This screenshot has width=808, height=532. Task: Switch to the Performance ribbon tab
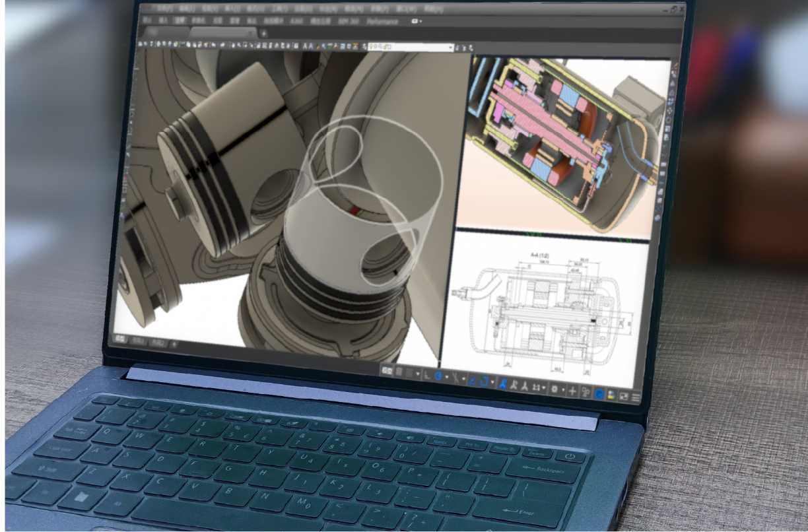click(x=383, y=21)
